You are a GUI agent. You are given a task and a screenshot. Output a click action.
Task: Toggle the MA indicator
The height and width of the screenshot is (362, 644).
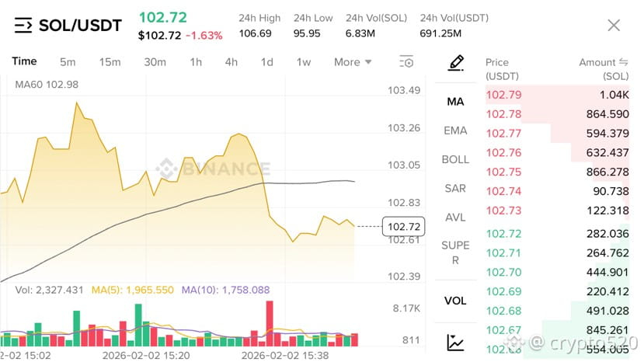coord(455,102)
